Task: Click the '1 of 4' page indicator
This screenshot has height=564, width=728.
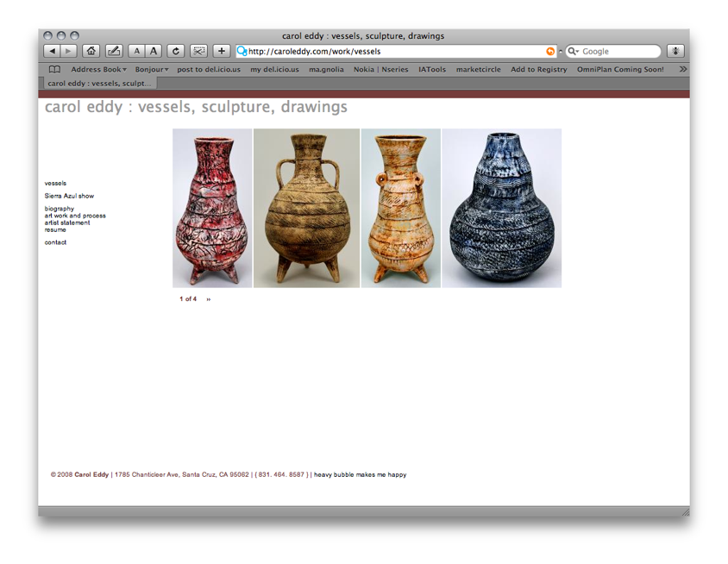Action: (188, 299)
